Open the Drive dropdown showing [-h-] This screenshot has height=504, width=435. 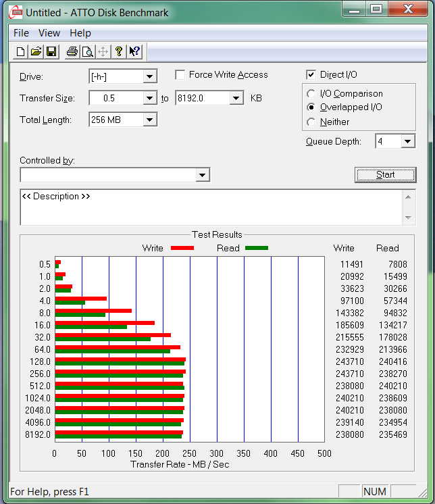pos(149,76)
